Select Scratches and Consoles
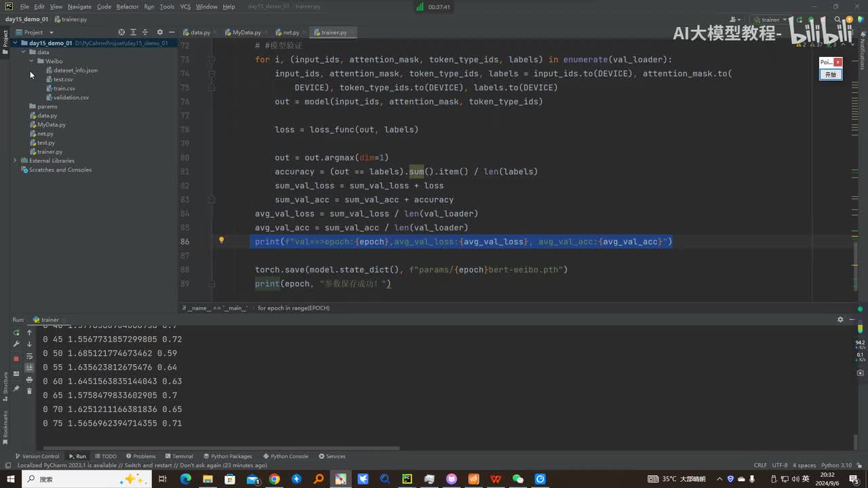Screen dimensions: 868x488 tap(56, 170)
